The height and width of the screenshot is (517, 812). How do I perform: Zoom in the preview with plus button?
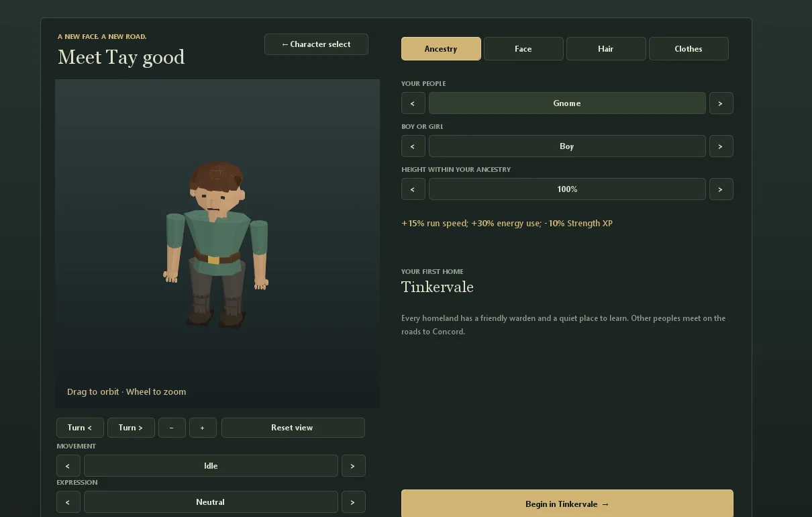(203, 428)
